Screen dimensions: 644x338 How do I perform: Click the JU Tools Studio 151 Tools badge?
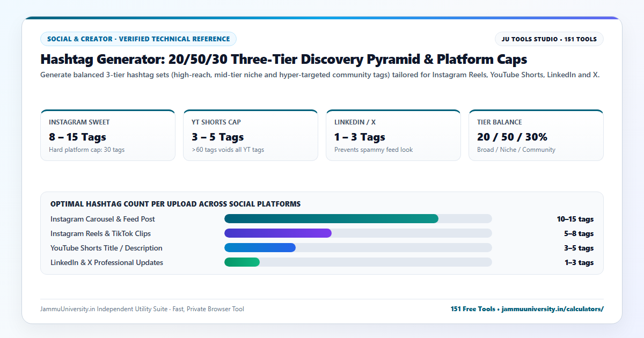coord(549,39)
